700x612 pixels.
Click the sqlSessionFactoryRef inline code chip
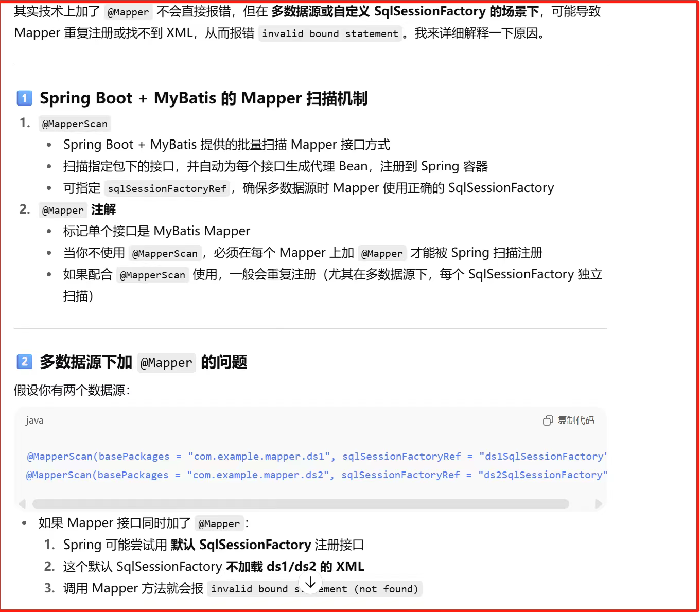point(167,188)
